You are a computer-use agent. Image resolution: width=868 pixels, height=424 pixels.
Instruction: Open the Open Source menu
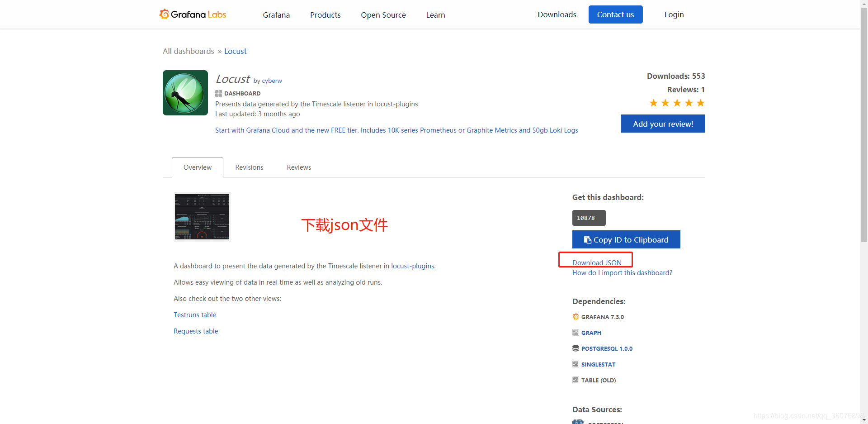383,15
